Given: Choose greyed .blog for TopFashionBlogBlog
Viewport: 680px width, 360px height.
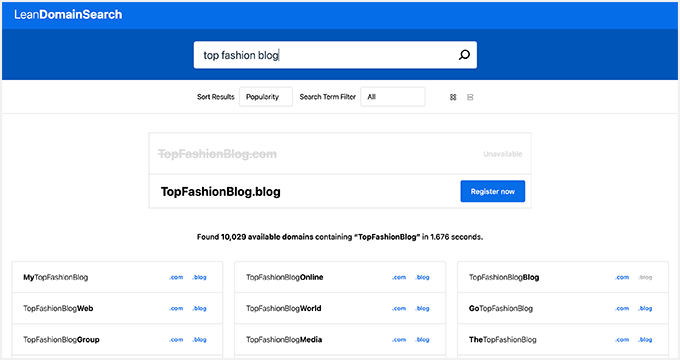Looking at the screenshot, I should pos(645,277).
